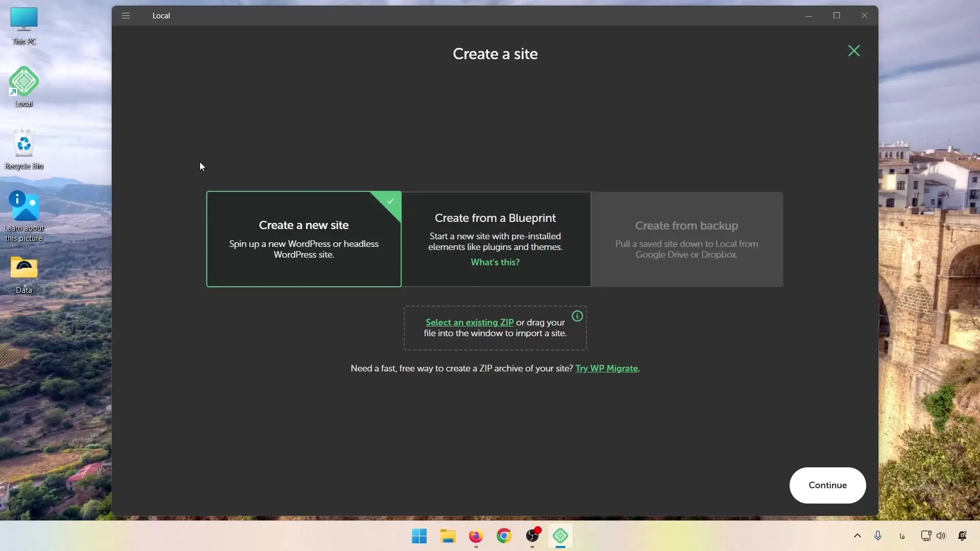
Task: Minimize the Local window
Action: (x=808, y=15)
